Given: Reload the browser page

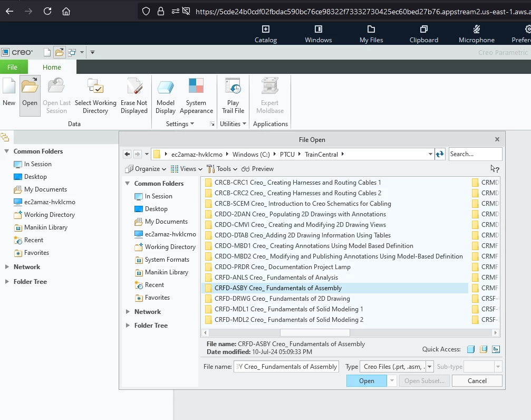Looking at the screenshot, I should coord(47,11).
